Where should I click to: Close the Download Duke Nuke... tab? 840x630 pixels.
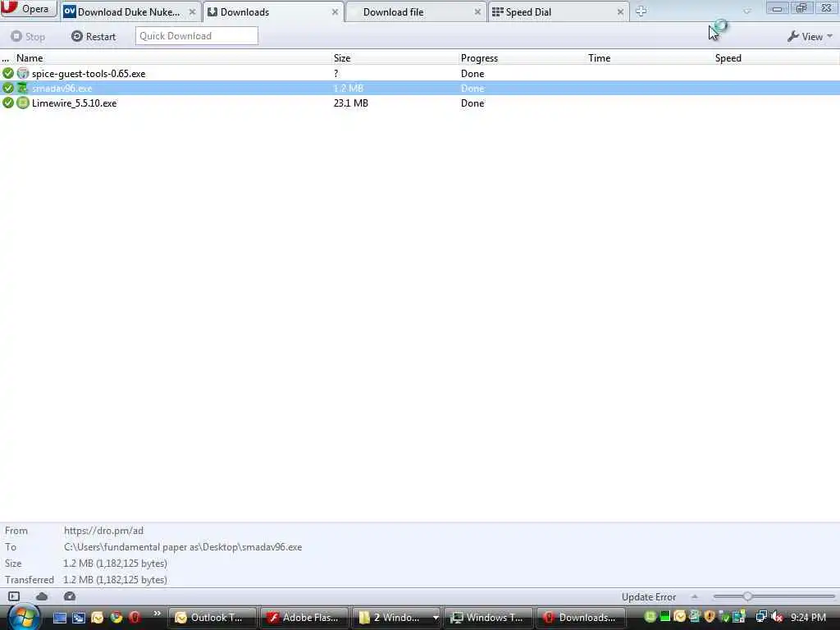[192, 11]
